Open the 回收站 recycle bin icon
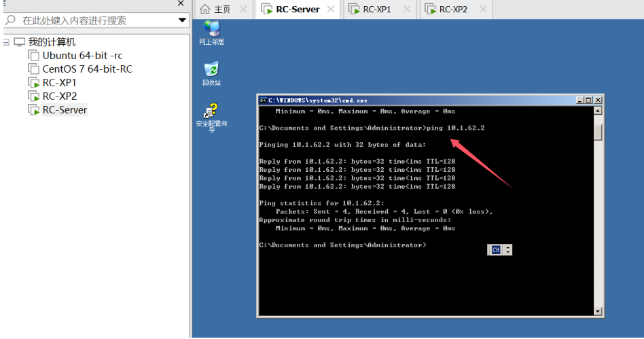This screenshot has height=339, width=644. pos(212,74)
